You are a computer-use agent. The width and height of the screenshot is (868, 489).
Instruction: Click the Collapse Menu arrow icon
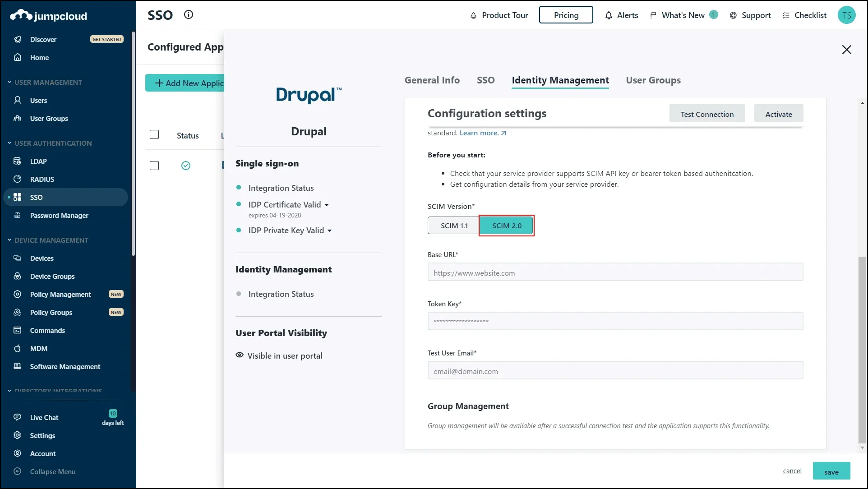click(18, 471)
